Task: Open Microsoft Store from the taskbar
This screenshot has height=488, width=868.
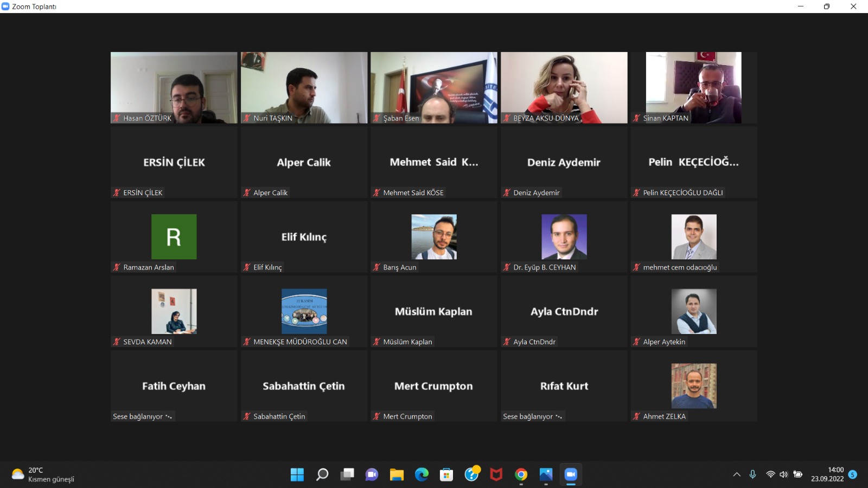Action: 446,474
